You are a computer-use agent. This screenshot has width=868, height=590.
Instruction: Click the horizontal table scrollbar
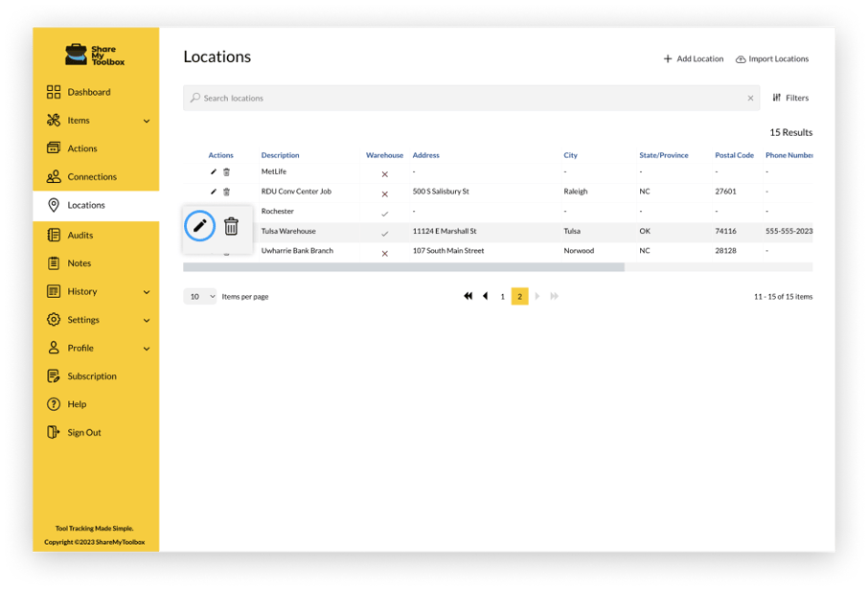(x=403, y=267)
